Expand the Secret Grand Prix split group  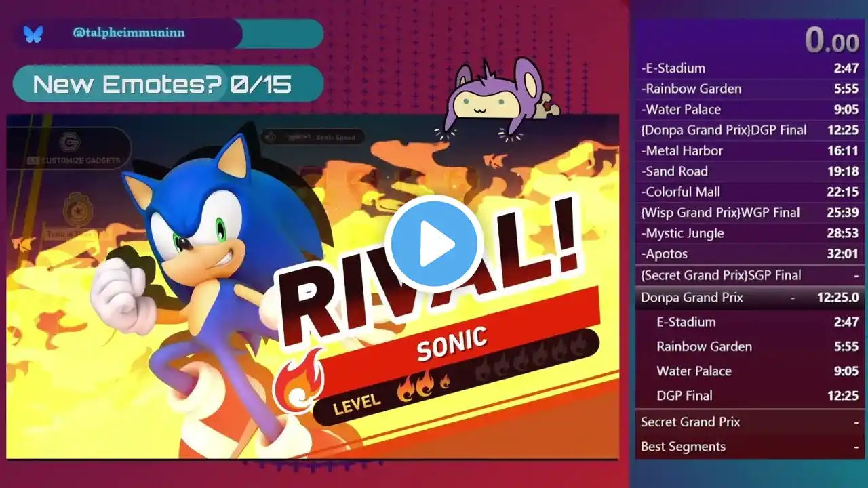(x=750, y=422)
